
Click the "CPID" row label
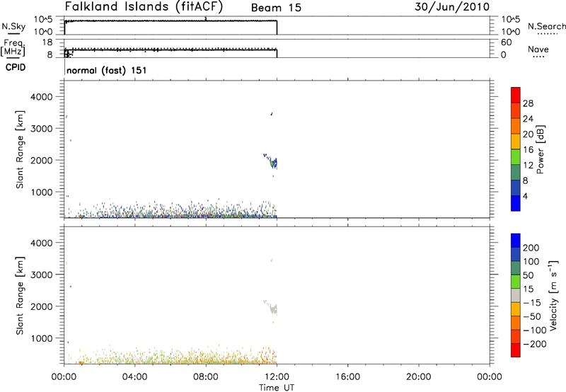coord(16,67)
